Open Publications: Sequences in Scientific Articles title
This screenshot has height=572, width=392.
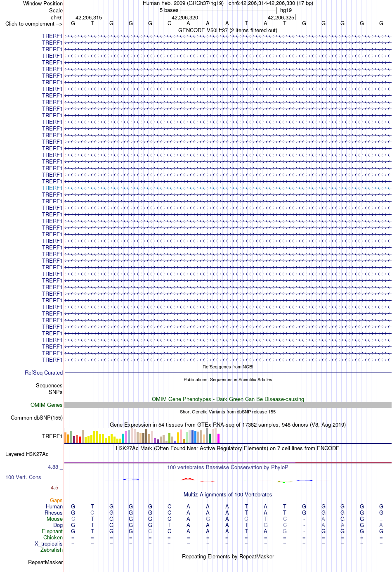(228, 380)
